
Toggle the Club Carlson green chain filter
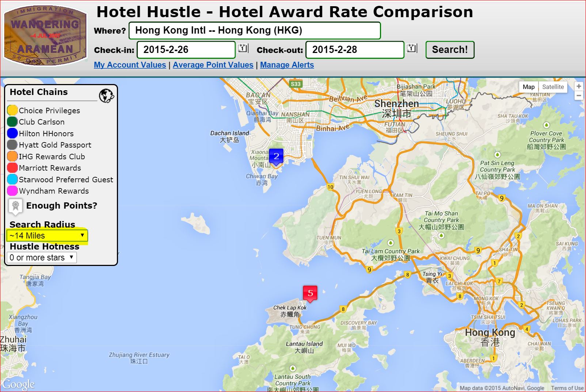[x=12, y=122]
